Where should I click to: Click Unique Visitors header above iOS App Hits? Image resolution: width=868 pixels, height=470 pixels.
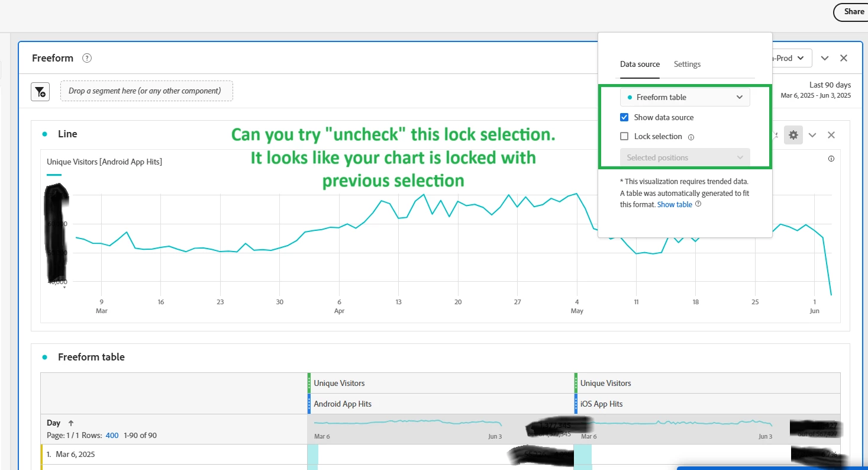click(605, 383)
